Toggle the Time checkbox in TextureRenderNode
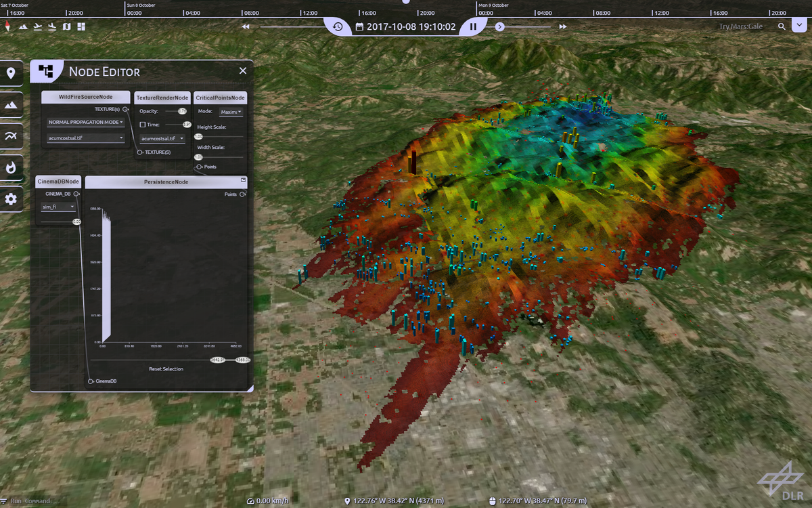The width and height of the screenshot is (812, 508). coord(143,124)
